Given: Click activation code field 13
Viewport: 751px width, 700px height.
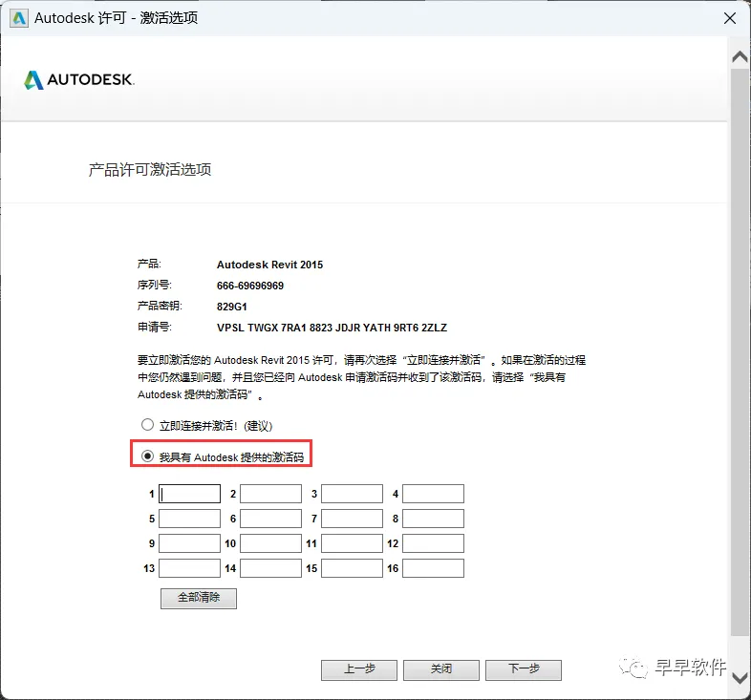Looking at the screenshot, I should 190,568.
